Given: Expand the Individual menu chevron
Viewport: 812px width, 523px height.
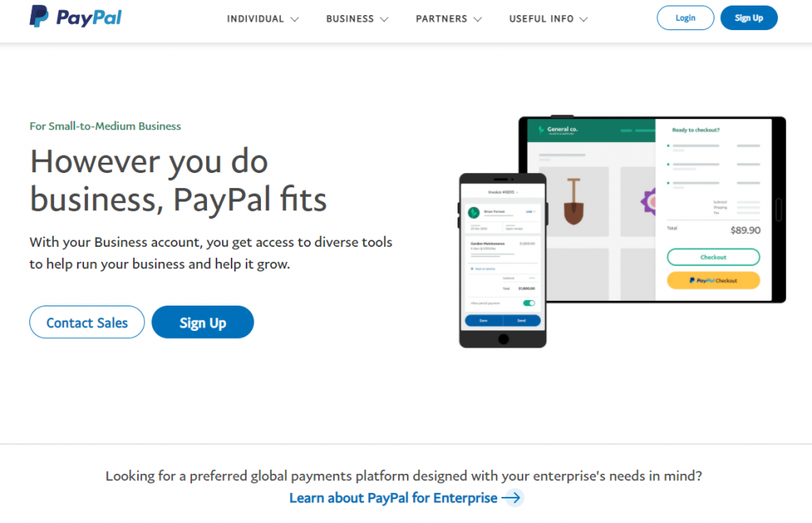Looking at the screenshot, I should pyautogui.click(x=295, y=19).
